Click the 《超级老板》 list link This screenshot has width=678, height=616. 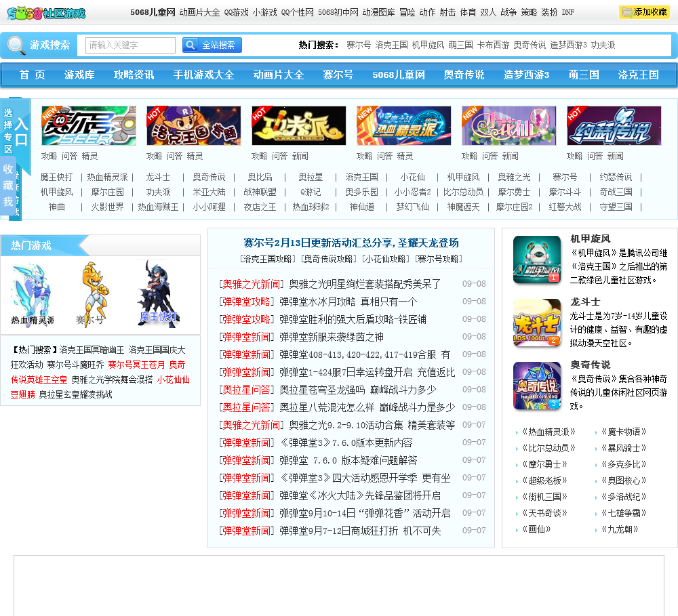[x=544, y=480]
